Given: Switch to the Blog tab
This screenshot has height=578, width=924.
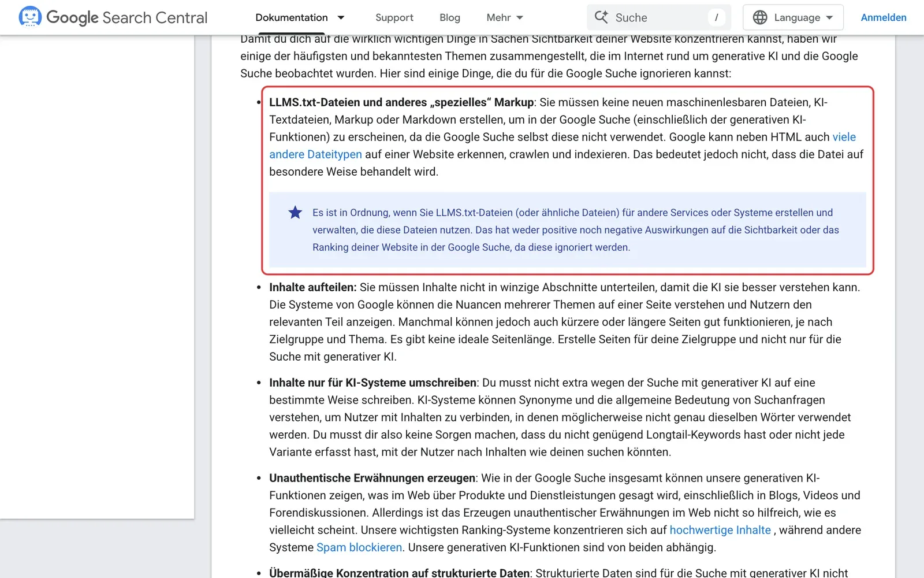Looking at the screenshot, I should [450, 17].
